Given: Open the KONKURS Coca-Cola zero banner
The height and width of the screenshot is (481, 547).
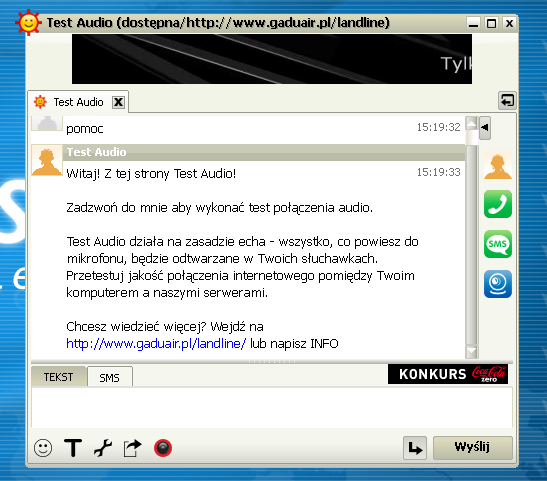Looking at the screenshot, I should pos(448,374).
